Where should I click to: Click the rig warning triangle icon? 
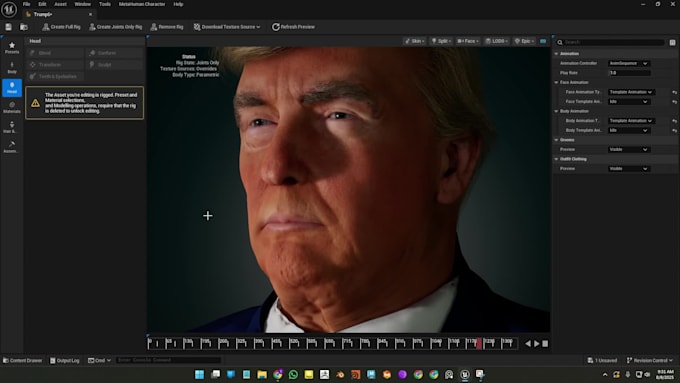35,103
